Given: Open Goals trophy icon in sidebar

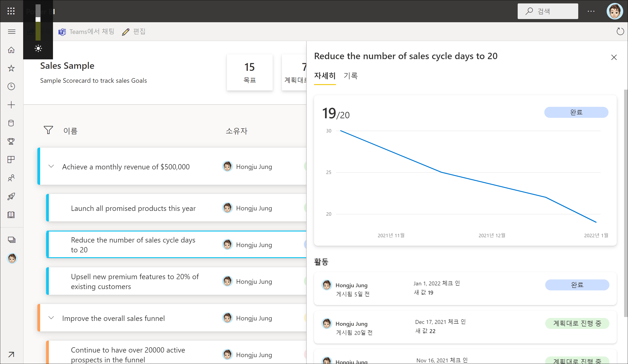Looking at the screenshot, I should [11, 141].
